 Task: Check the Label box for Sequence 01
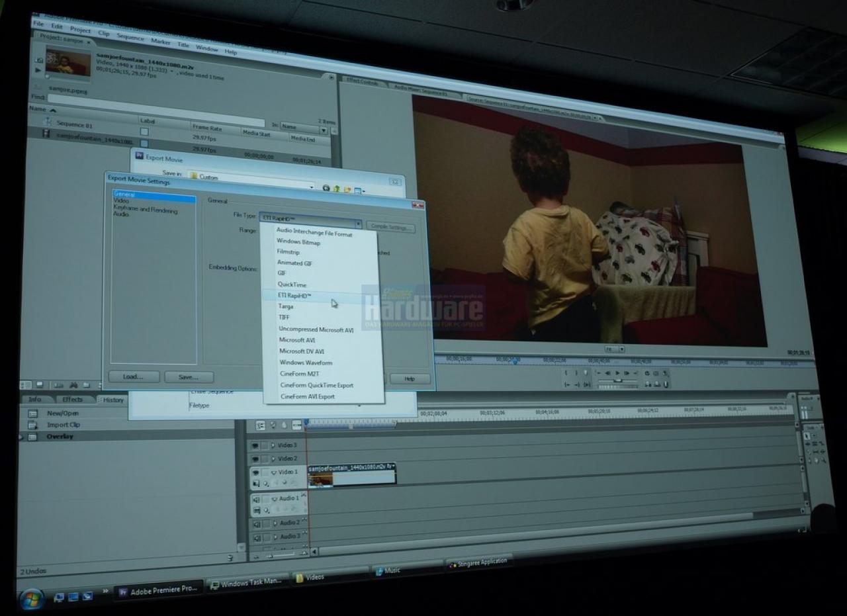[144, 132]
